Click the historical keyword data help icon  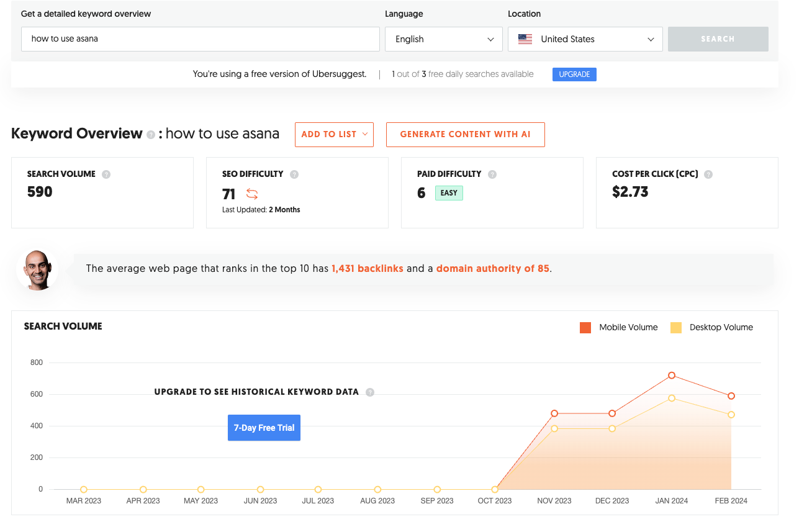(370, 392)
